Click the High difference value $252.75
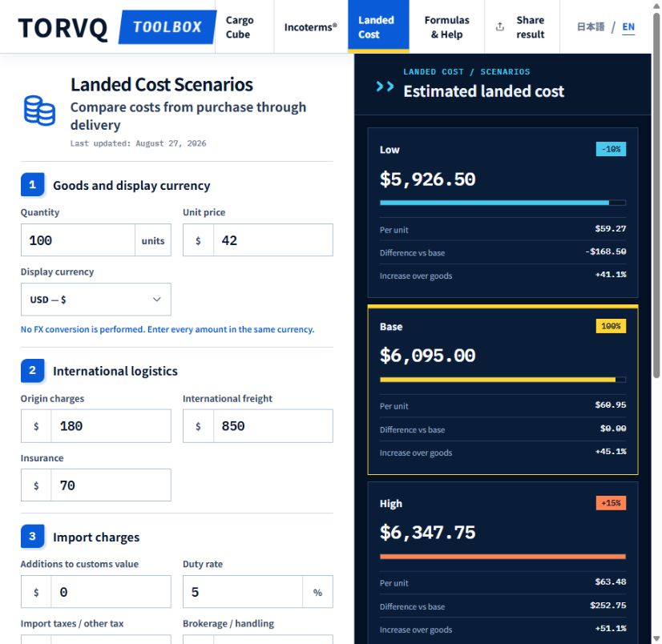This screenshot has height=644, width=662. coord(608,606)
